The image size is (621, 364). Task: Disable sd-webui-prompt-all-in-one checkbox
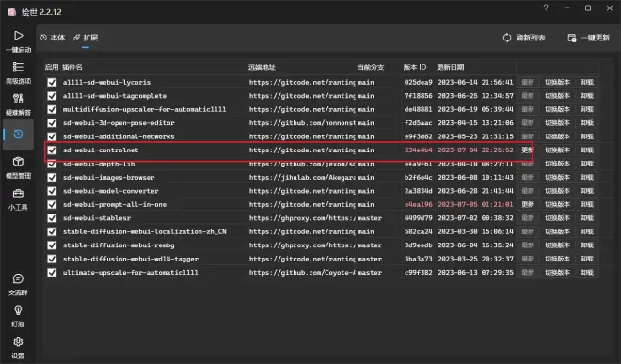click(x=52, y=204)
